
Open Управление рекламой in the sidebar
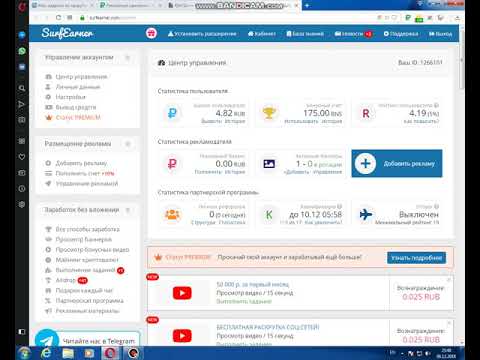tap(87, 184)
